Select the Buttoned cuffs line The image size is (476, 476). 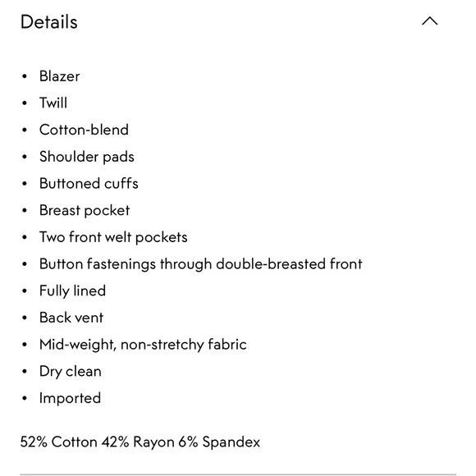[89, 183]
